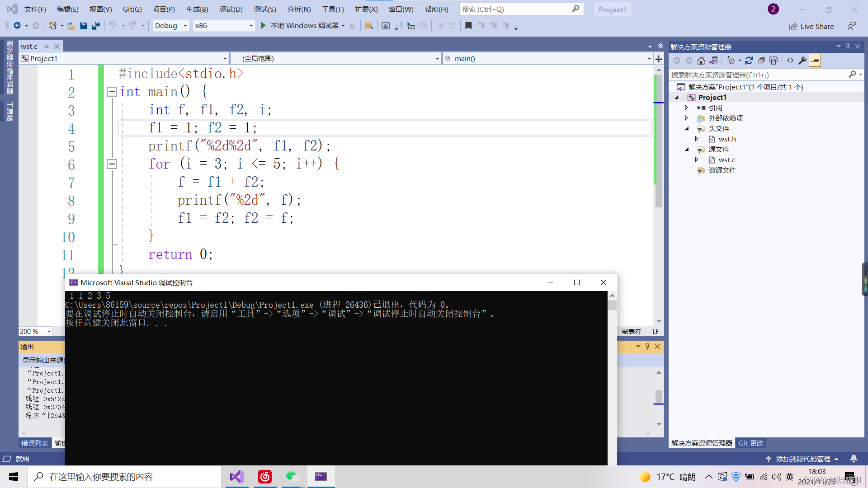The width and height of the screenshot is (868, 488).
Task: Select wst.h in Solution Explorer
Action: (x=727, y=139)
